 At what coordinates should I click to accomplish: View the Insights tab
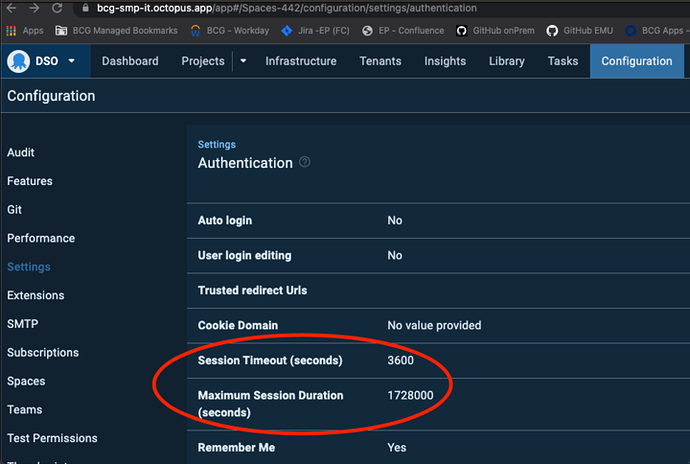click(x=445, y=61)
